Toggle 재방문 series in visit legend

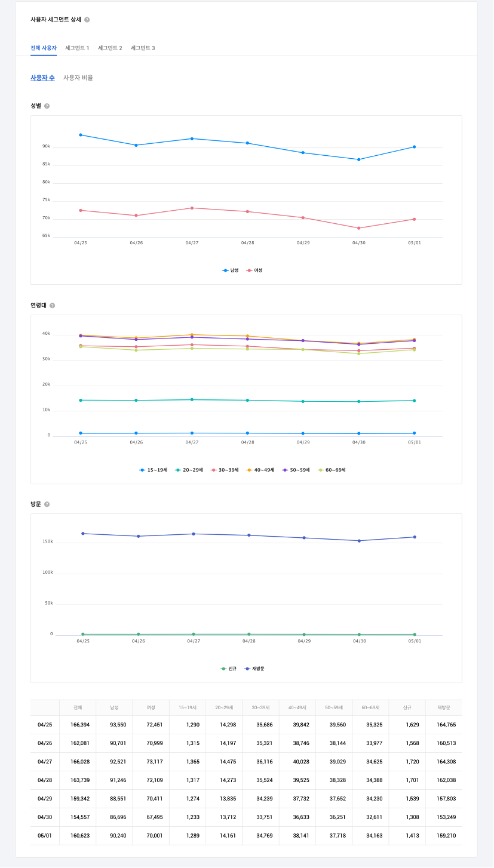(x=254, y=669)
